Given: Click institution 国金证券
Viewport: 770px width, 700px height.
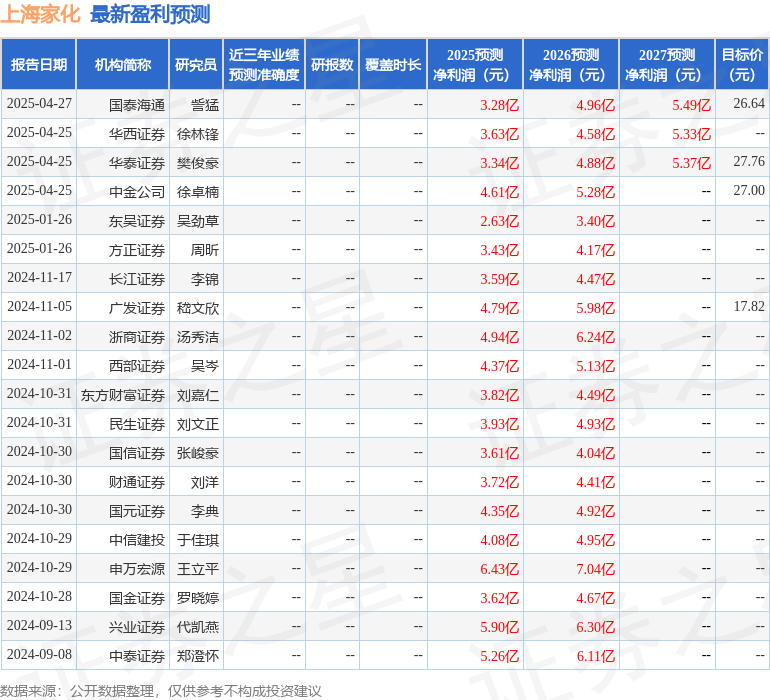Looking at the screenshot, I should [137, 598].
